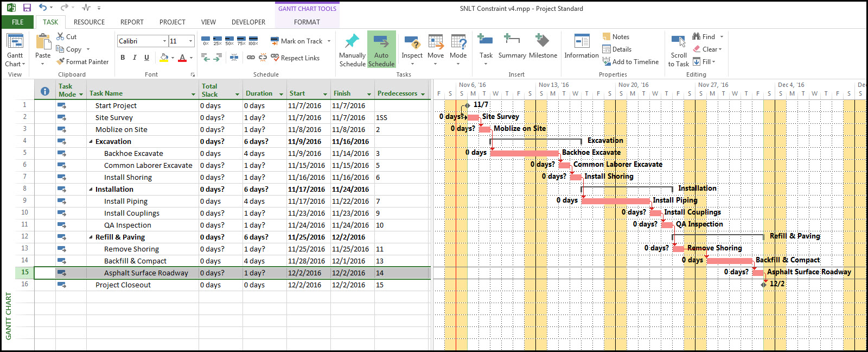Cut the selected task
Viewport: 868px width, 352px height.
tap(66, 36)
